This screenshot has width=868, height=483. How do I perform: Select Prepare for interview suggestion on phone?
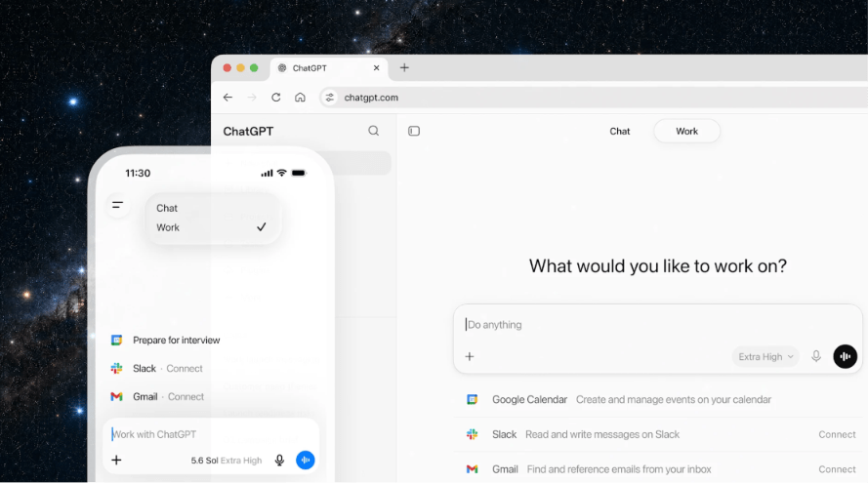(x=176, y=341)
